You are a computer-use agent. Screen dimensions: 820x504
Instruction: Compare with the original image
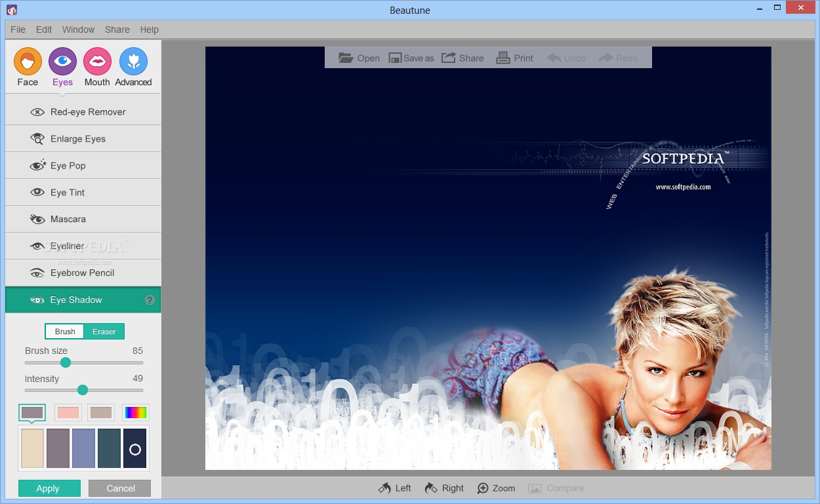tap(556, 488)
